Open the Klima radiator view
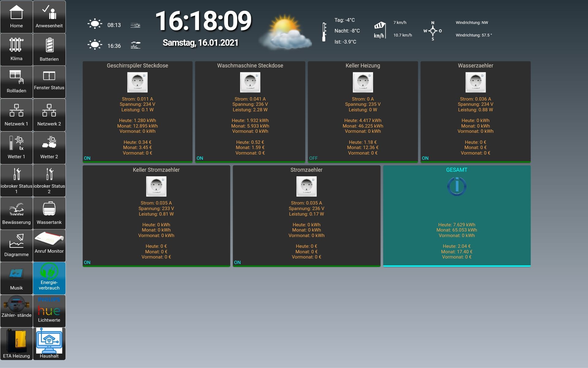588x368 pixels. pyautogui.click(x=16, y=49)
